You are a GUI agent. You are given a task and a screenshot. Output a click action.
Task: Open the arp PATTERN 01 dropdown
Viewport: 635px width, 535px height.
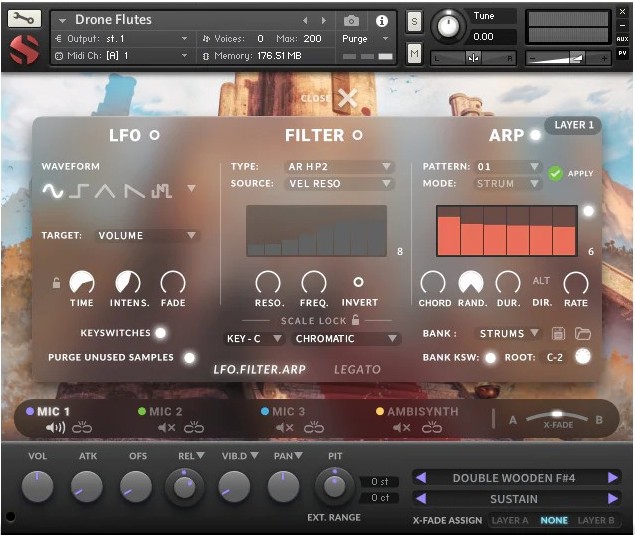click(x=507, y=166)
